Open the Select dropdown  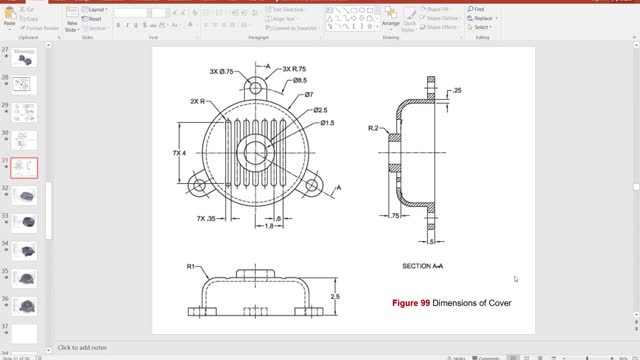point(480,27)
